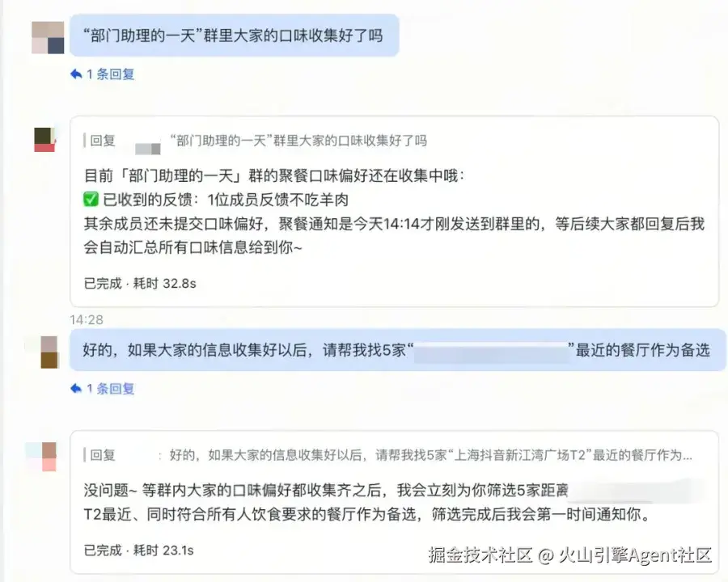
Task: Select the blue bubble requesting 5家餐厅
Action: click(397, 349)
